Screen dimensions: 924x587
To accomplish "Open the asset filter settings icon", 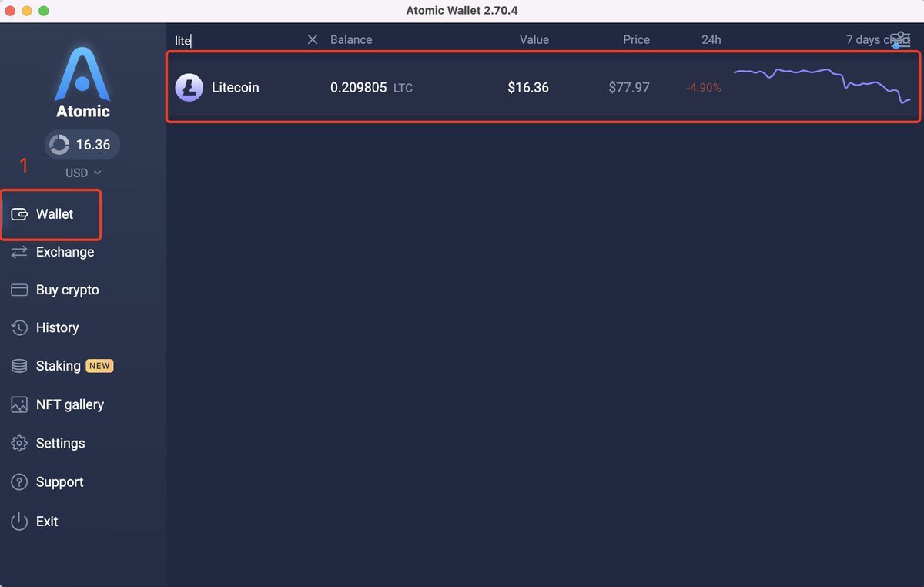I will point(900,40).
